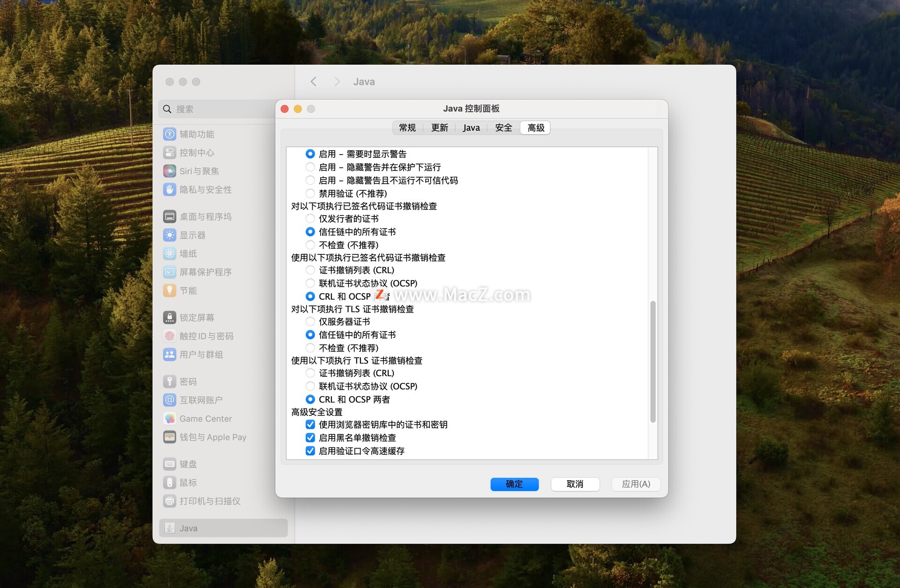Screen dimensions: 900x588
Task: Open the 用户与群组 icon
Action: [170, 355]
